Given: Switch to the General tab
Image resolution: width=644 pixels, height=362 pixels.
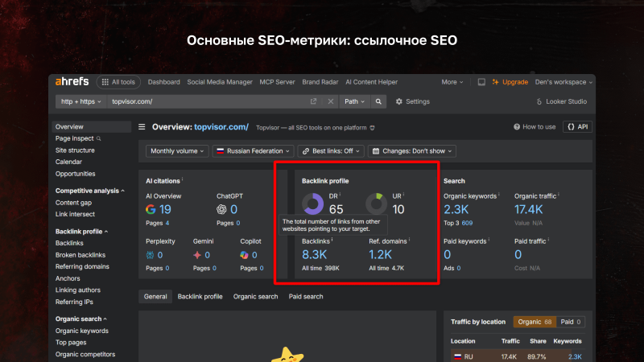Looking at the screenshot, I should [155, 296].
